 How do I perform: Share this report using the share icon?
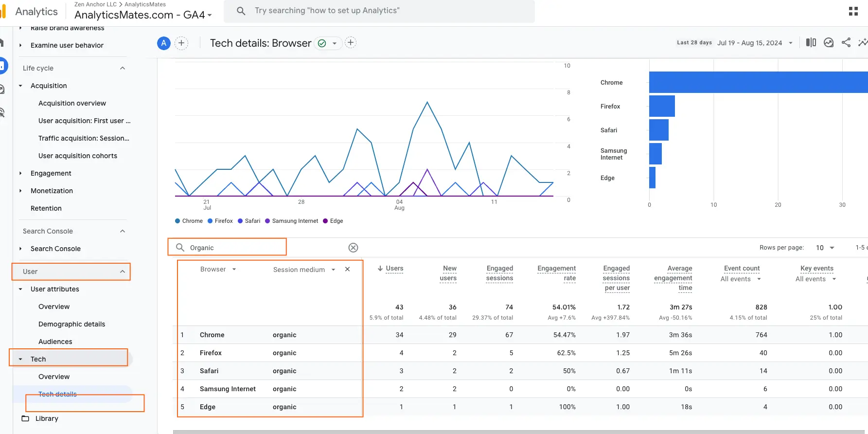[x=846, y=43]
